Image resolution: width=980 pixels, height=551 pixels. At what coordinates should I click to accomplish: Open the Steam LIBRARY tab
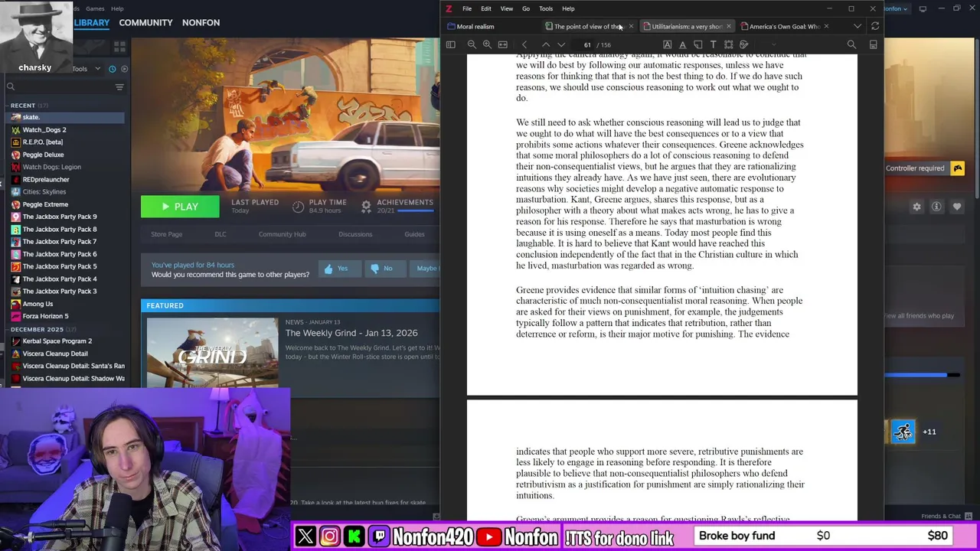tap(92, 22)
